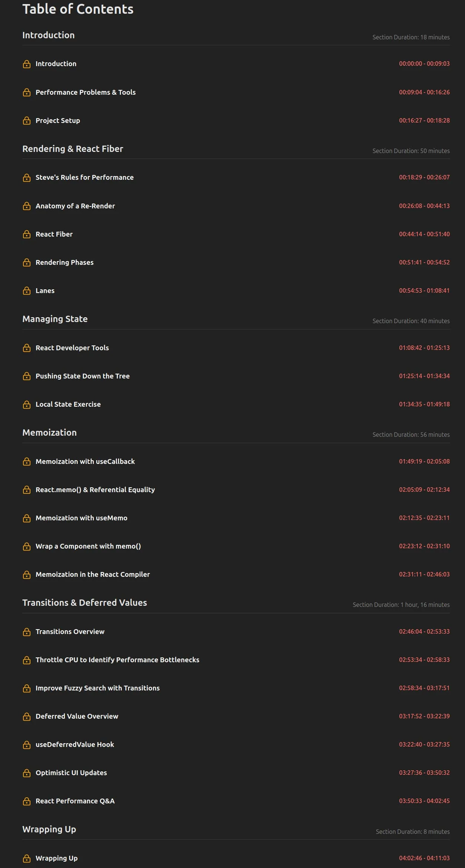465x868 pixels.
Task: Open the React Performance Q&A lesson
Action: pos(75,801)
